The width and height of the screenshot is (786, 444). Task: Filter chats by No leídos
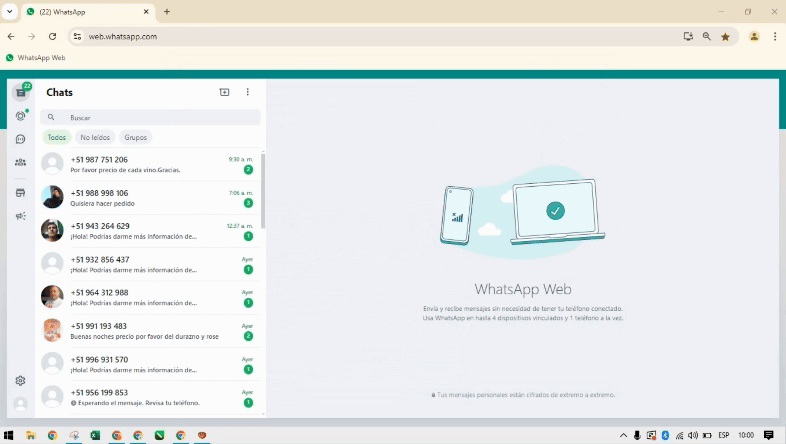pyautogui.click(x=95, y=137)
